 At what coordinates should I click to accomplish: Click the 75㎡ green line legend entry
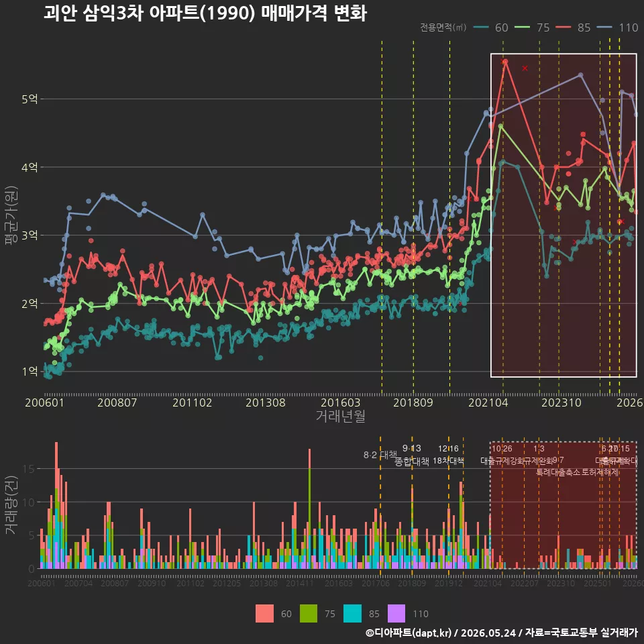532,28
